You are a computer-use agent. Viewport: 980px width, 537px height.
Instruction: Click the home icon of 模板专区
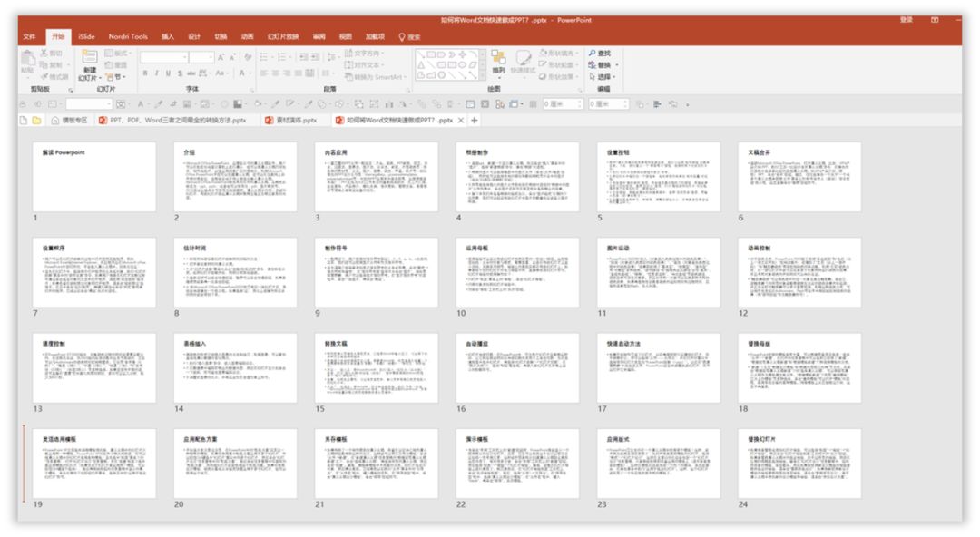click(x=55, y=120)
